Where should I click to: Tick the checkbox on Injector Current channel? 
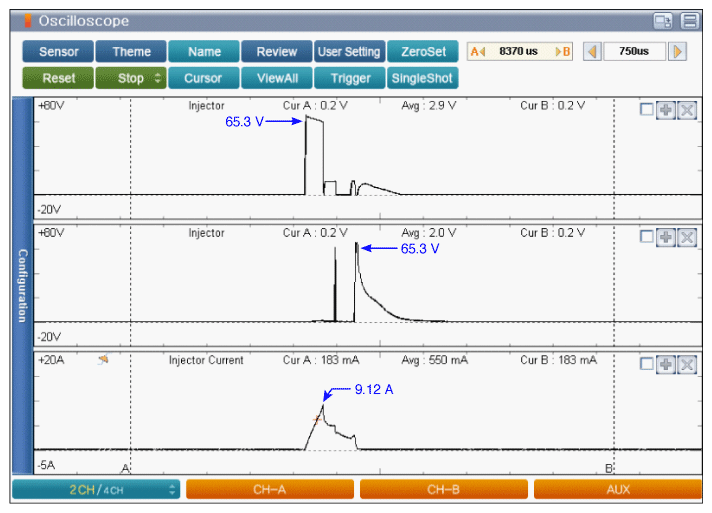(x=647, y=364)
